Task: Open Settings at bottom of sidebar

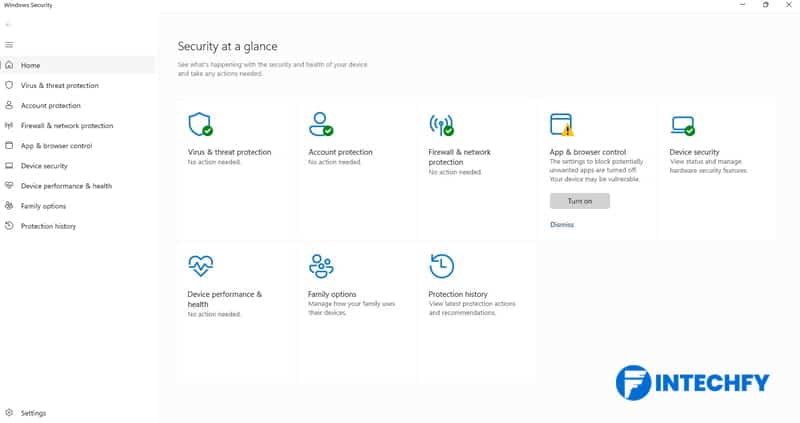Action: (78, 413)
